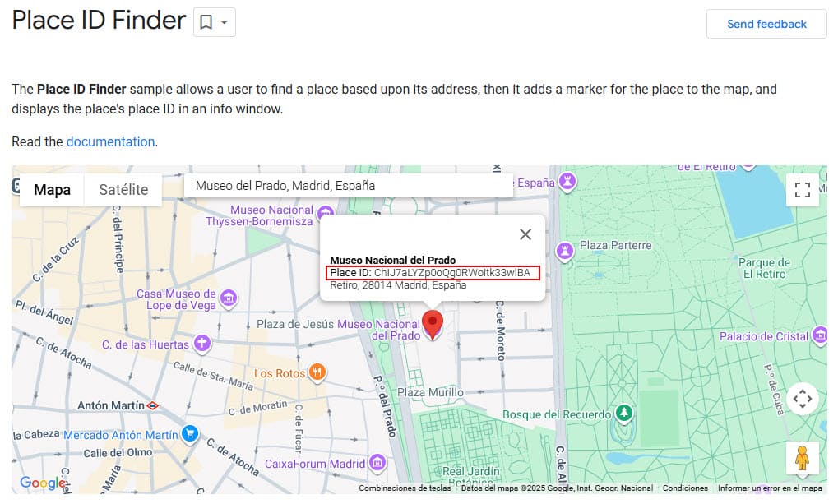Click the Calle de Sta. María label

point(213,375)
